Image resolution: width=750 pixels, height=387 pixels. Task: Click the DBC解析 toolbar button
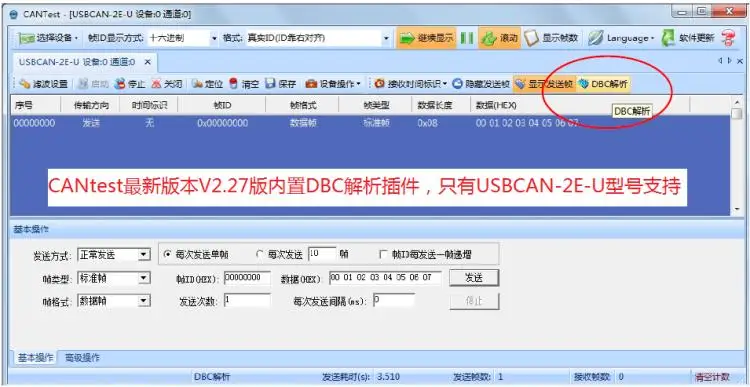pyautogui.click(x=604, y=84)
